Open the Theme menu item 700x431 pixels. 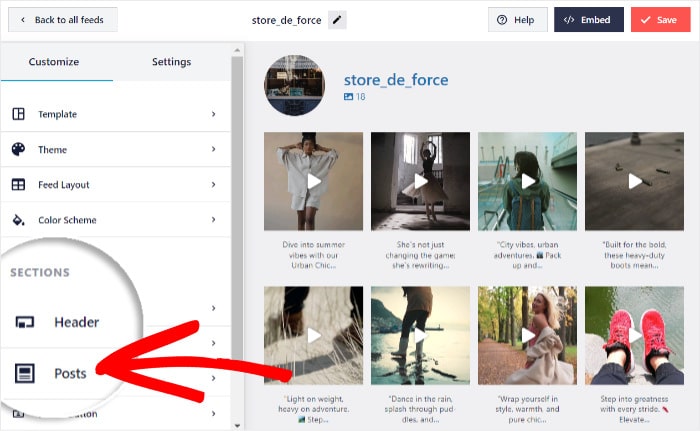(115, 149)
